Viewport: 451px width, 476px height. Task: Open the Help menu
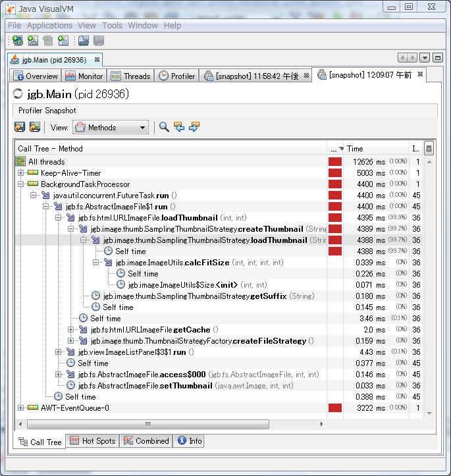tap(172, 26)
